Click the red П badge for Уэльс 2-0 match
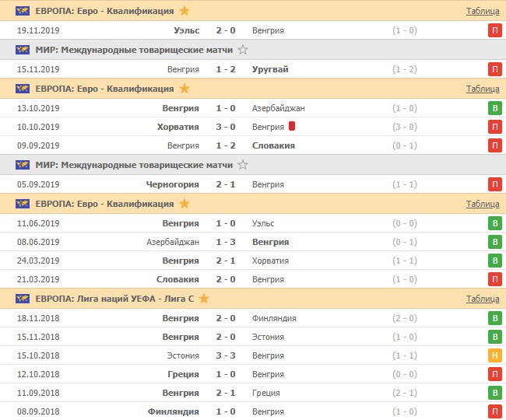506x420 pixels. coord(494,31)
